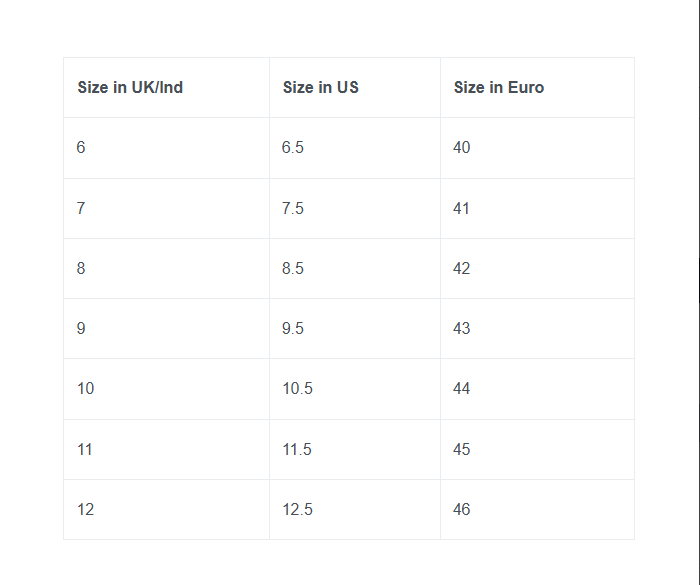This screenshot has height=585, width=700.
Task: Select the Euro size 46 cell
Action: [x=461, y=510]
